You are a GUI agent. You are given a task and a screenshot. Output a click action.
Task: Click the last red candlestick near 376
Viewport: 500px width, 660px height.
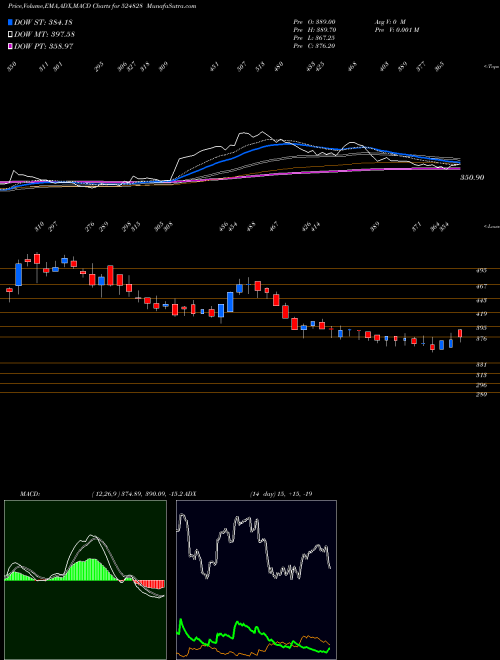(460, 333)
